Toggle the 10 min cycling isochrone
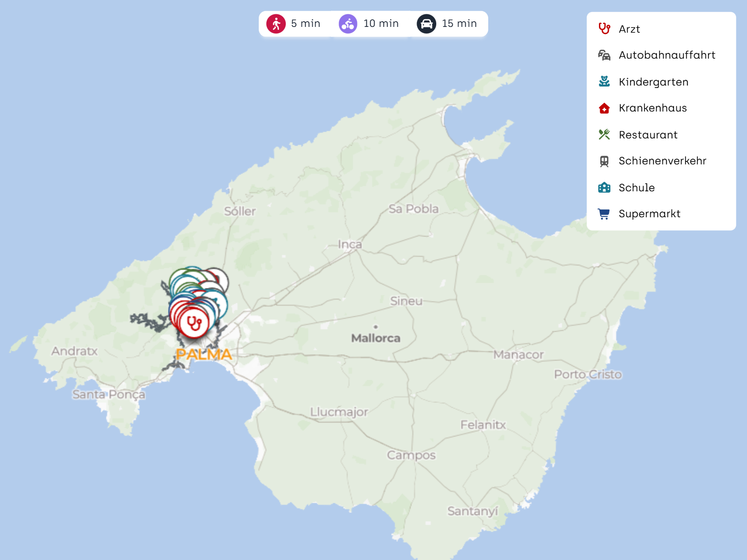Screen dimensions: 747x560 coord(369,24)
